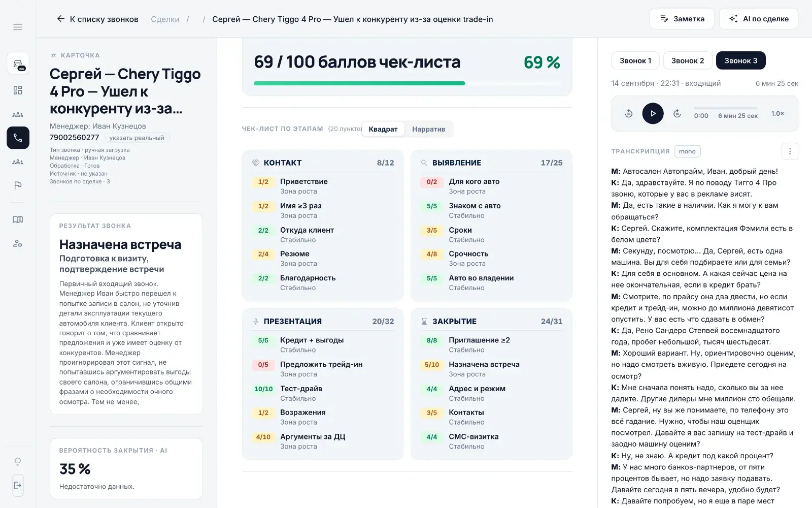Open the Аргументы за ДЦ checklist item
Image resolution: width=812 pixels, height=508 pixels.
pos(323,441)
